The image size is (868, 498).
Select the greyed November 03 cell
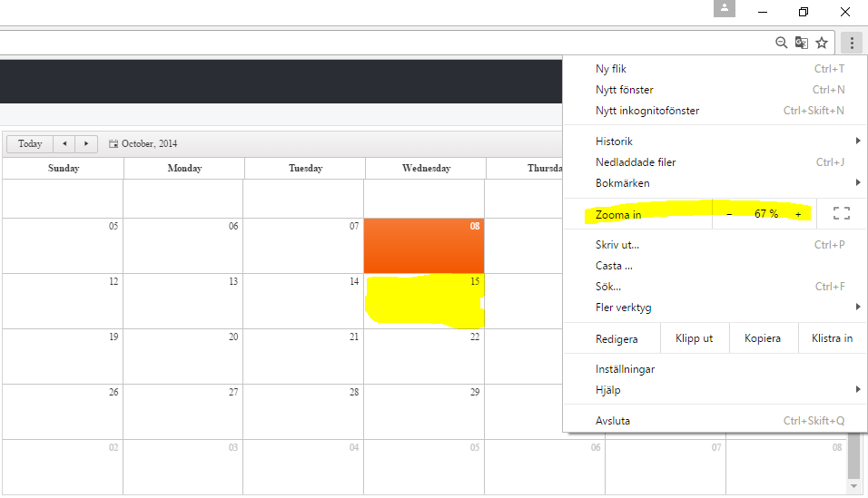click(x=183, y=467)
